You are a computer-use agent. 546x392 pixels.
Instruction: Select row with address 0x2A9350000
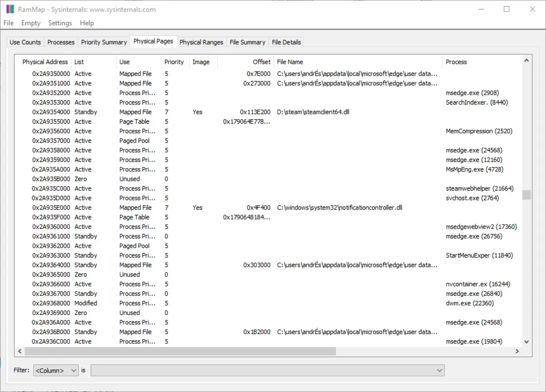(268, 73)
